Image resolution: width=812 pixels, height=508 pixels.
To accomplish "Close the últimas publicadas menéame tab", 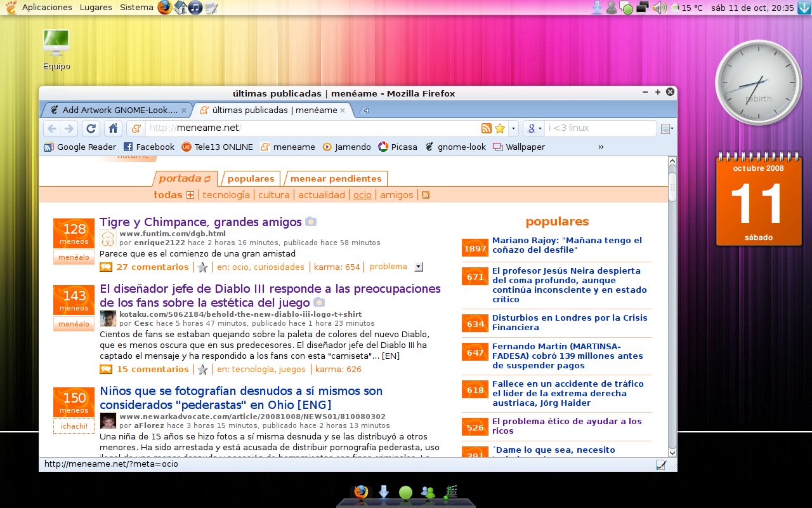I will (x=343, y=110).
